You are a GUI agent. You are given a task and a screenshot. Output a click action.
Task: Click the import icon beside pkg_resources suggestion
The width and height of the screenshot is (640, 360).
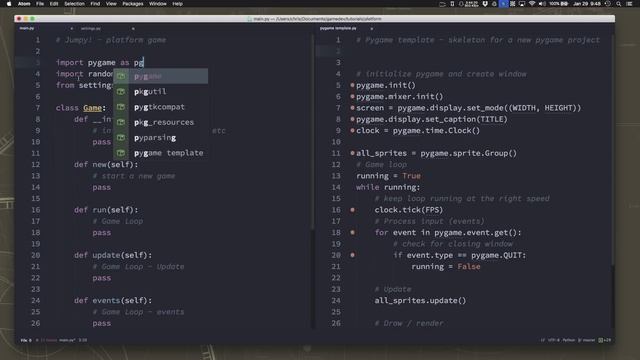[x=121, y=122]
